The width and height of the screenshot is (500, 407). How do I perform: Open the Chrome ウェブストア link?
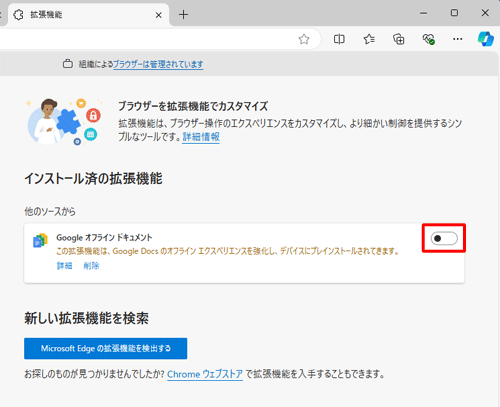tap(205, 374)
